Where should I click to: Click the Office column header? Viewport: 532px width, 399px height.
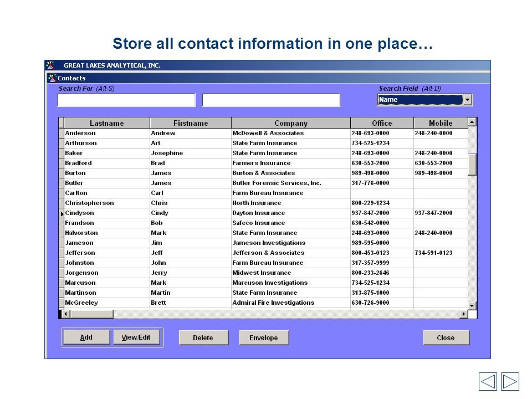[x=382, y=123]
